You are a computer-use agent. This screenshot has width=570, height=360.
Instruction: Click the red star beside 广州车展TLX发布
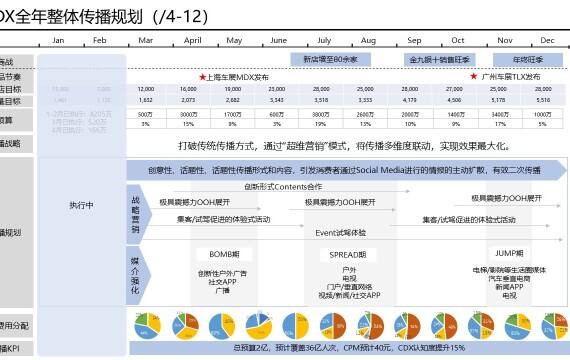(x=473, y=76)
